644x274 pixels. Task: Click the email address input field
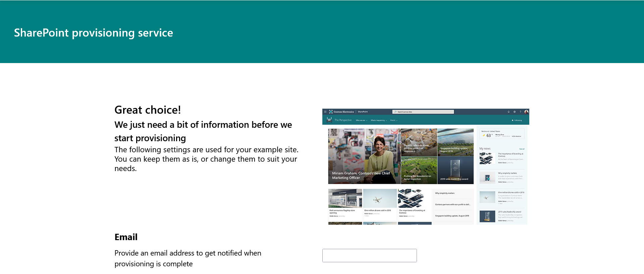click(x=369, y=256)
